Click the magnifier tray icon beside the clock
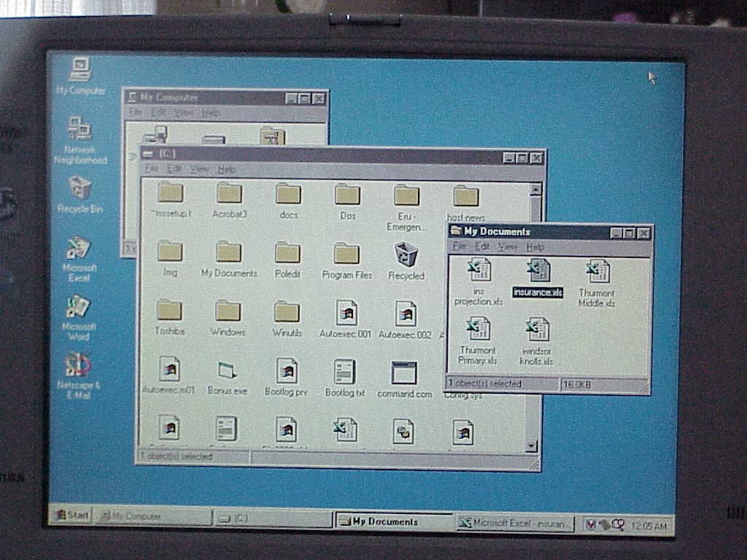The image size is (747, 560). (x=618, y=525)
